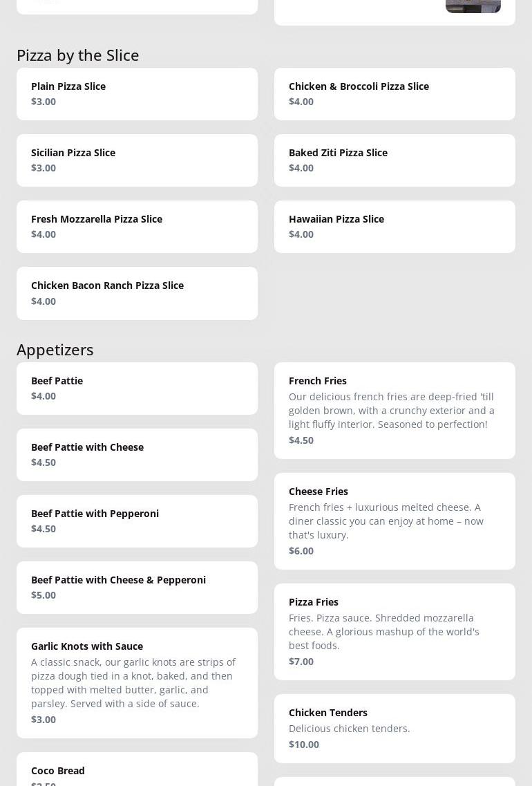Select the $4.00 plain Beef Pattie

[x=137, y=389]
